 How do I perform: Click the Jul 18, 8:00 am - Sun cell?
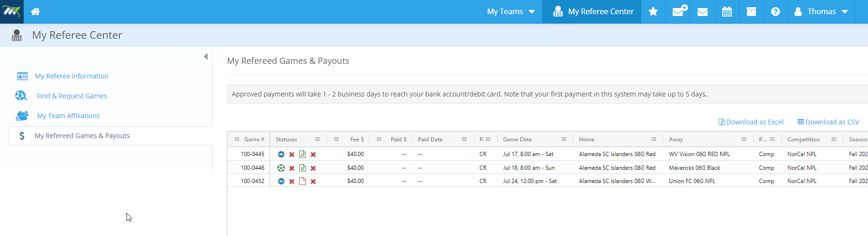[x=529, y=168]
